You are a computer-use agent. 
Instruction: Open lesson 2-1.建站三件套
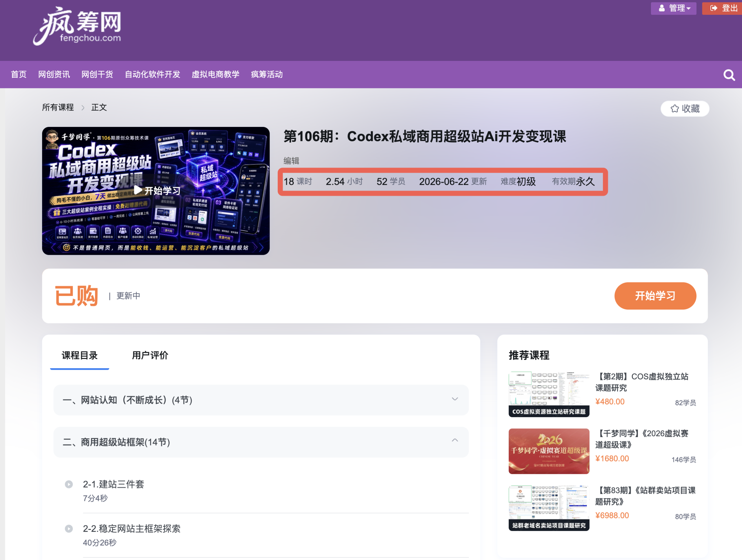pos(113,484)
